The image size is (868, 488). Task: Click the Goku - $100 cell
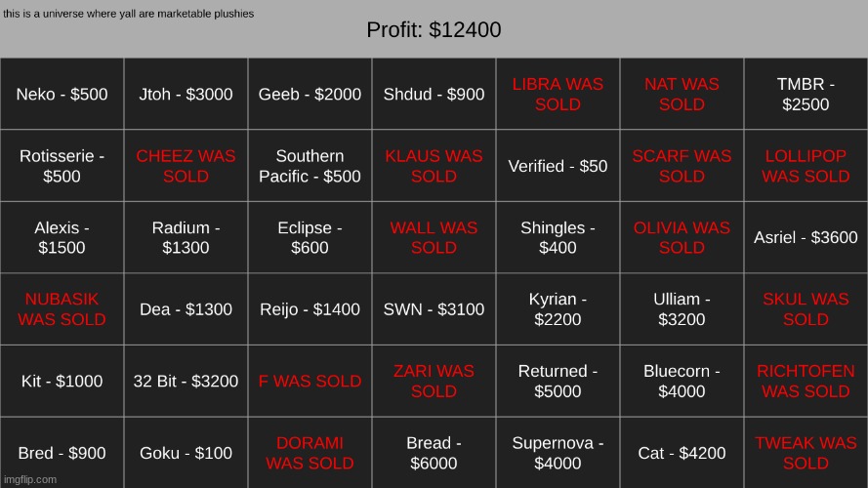[x=186, y=453]
